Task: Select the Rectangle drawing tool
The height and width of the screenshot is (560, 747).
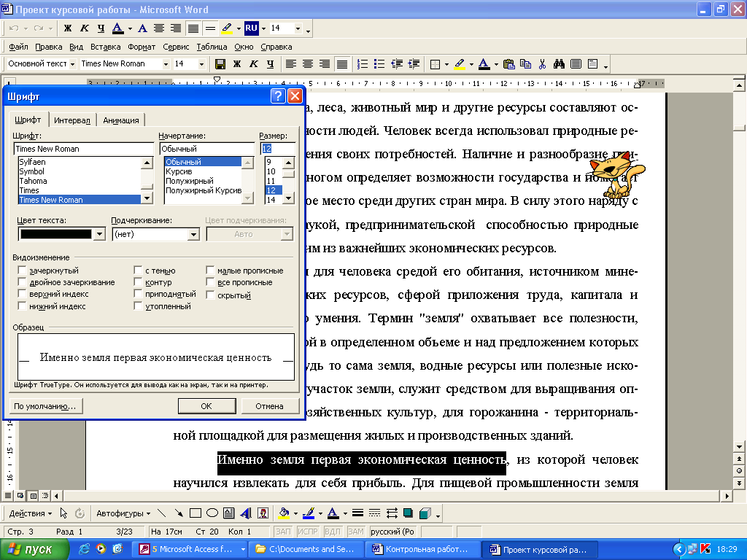Action: click(x=196, y=513)
